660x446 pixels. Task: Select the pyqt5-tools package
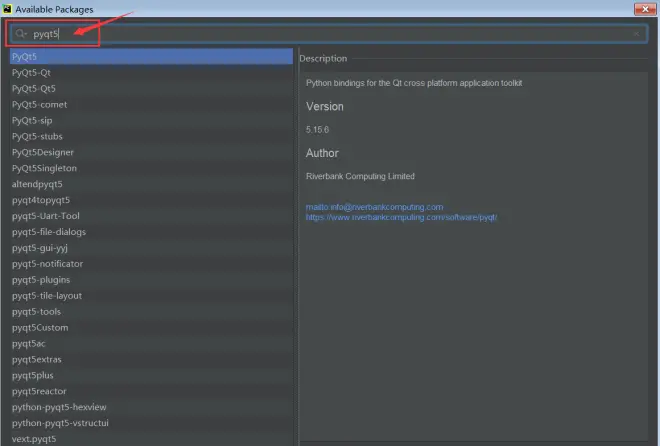tap(151, 312)
